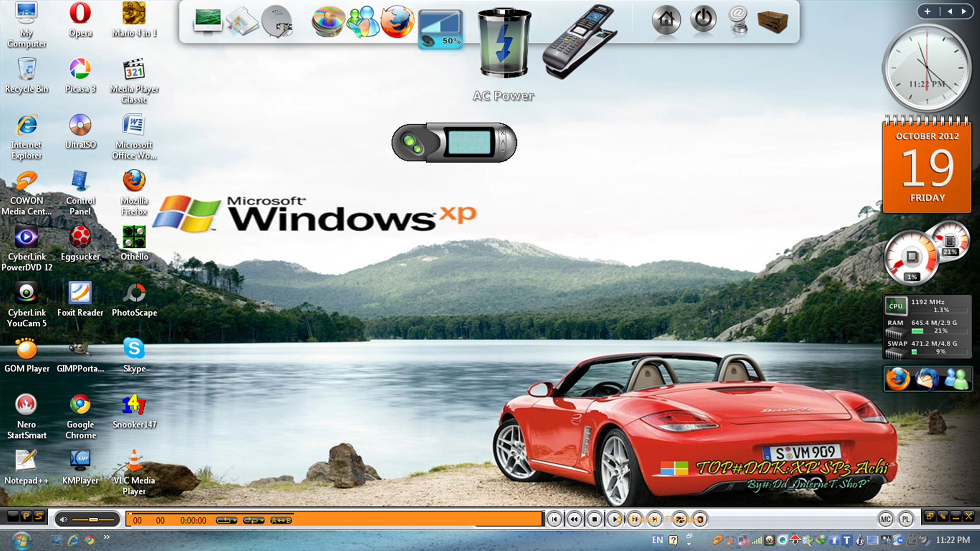Open Firefox from sidebar launcher gadget
This screenshot has height=551, width=980.
tap(897, 379)
